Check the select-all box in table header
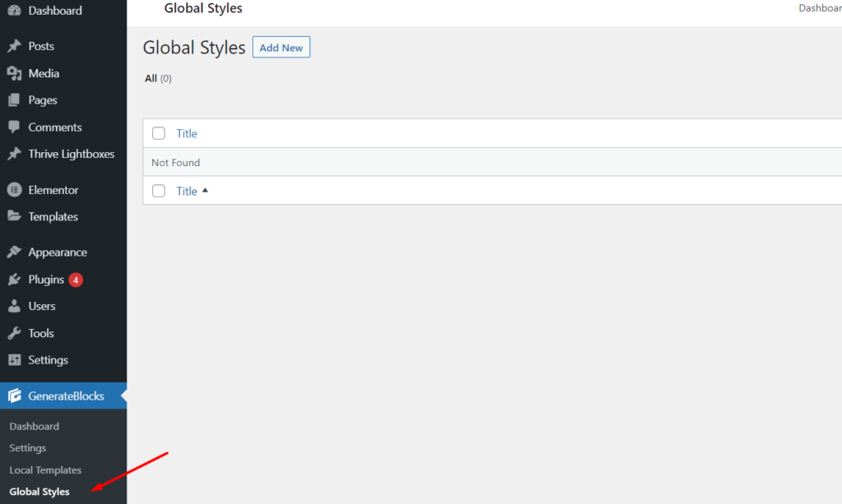The image size is (842, 504). (x=159, y=133)
